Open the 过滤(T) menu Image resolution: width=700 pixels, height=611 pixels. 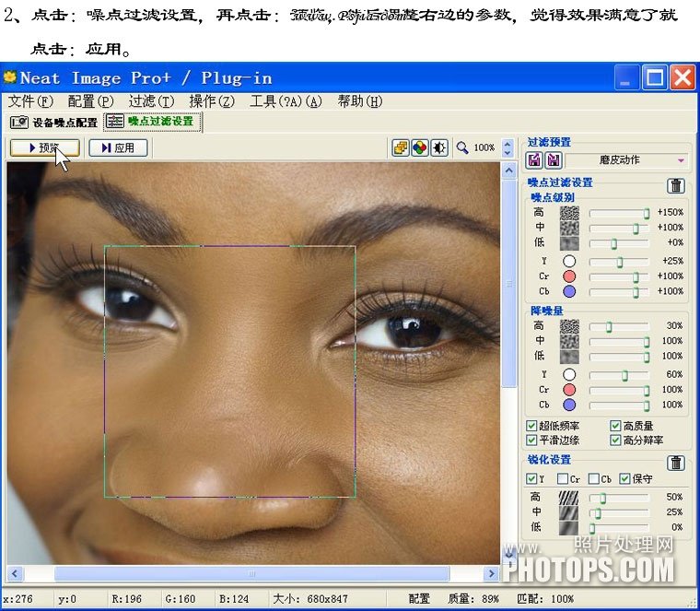[151, 101]
